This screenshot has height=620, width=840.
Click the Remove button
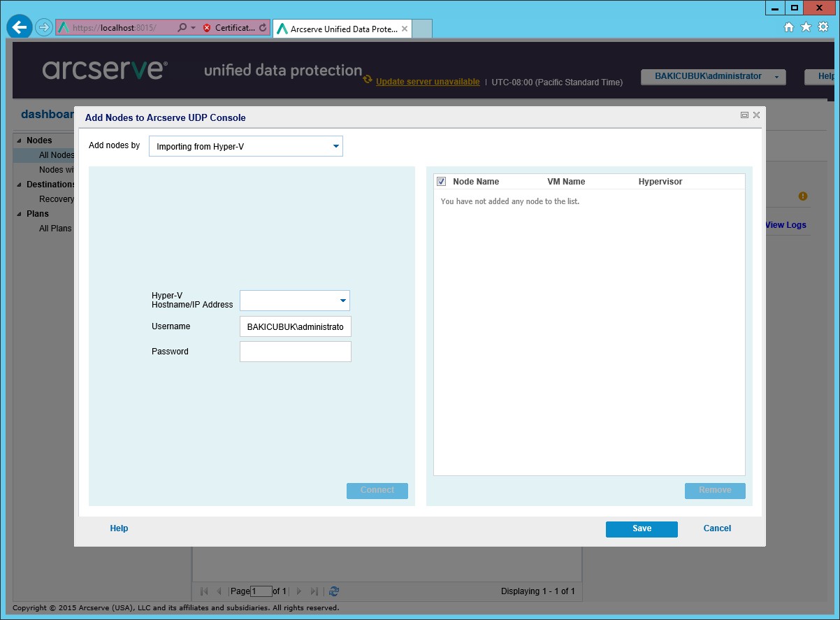click(715, 491)
